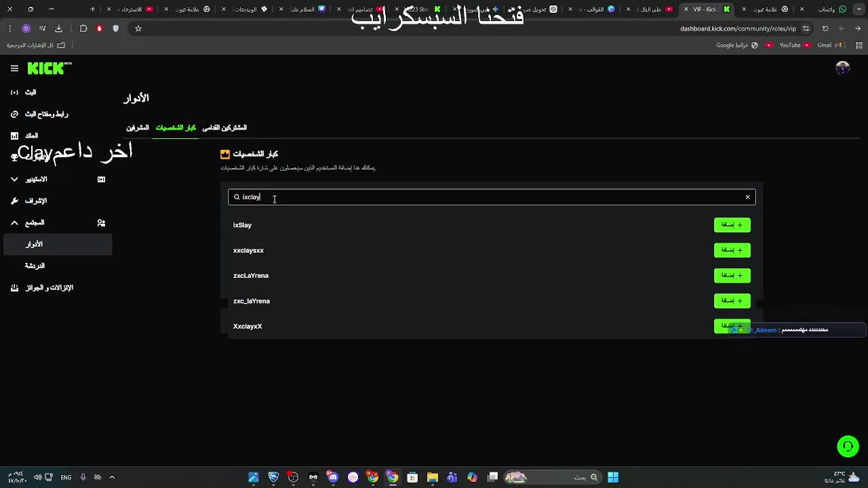The width and height of the screenshot is (868, 488).
Task: Select the zxcLaYrena search result name
Action: [x=251, y=276]
